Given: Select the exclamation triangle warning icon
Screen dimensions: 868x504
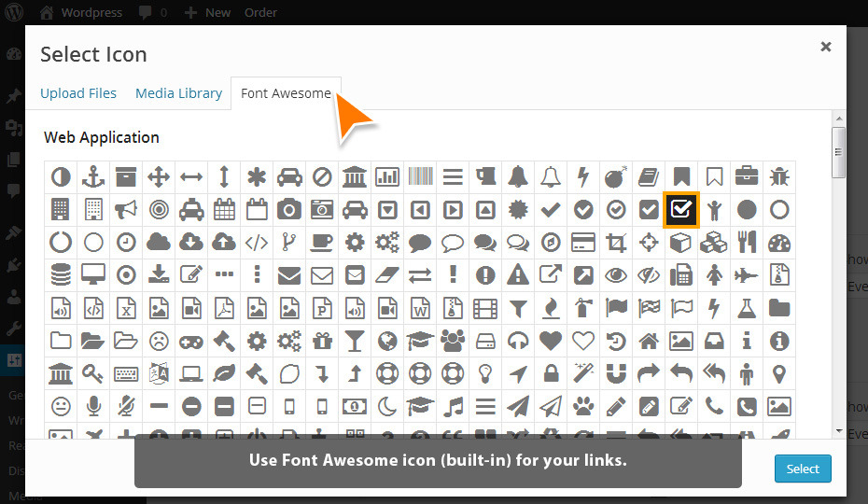Looking at the screenshot, I should click(x=518, y=274).
